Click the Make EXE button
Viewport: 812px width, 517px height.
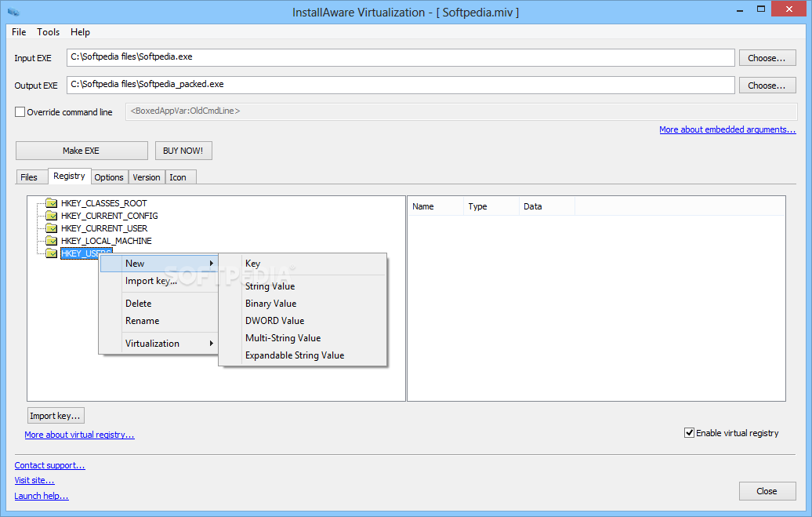[82, 151]
